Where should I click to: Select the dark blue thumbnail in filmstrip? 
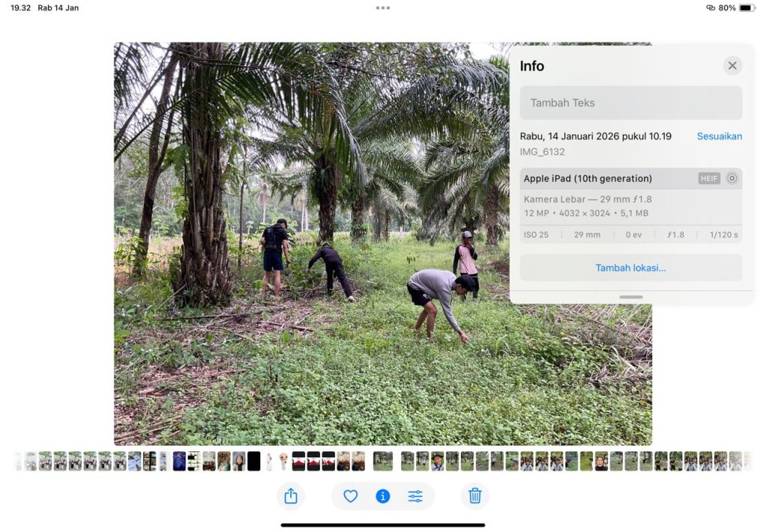click(x=179, y=461)
